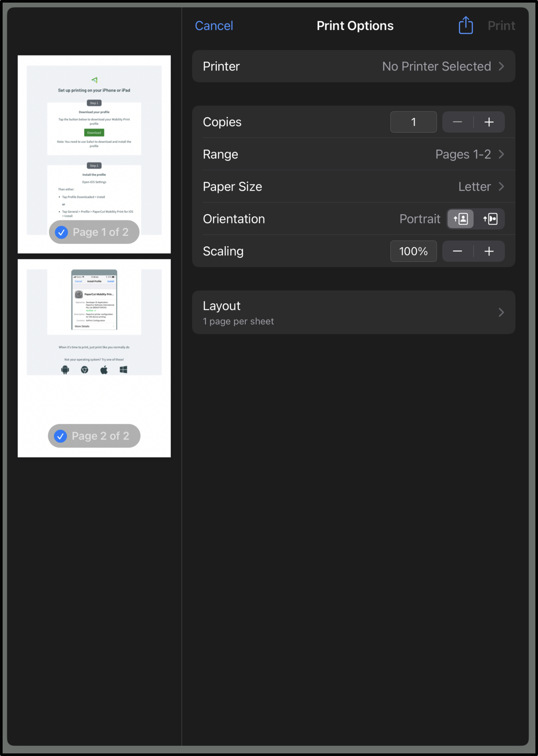Open the Printer selection row
The width and height of the screenshot is (538, 756).
click(354, 66)
